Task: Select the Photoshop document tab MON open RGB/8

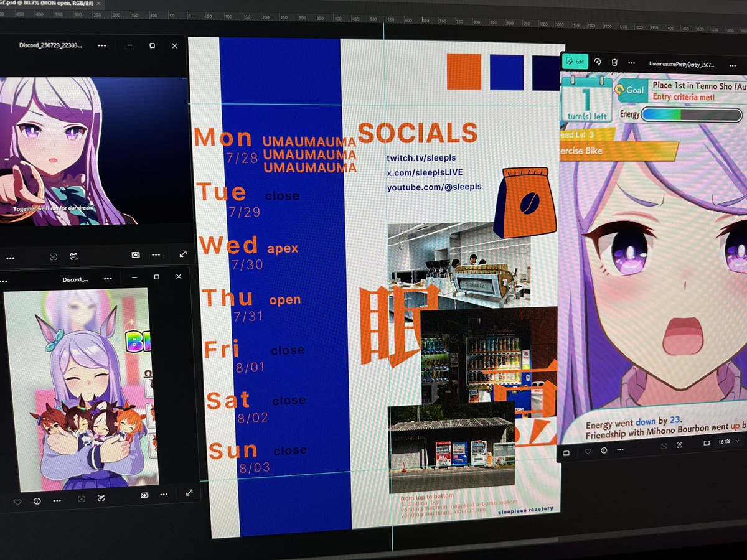Action: click(52, 3)
